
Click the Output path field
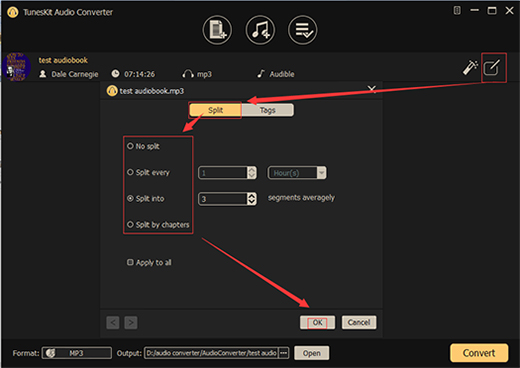212,353
